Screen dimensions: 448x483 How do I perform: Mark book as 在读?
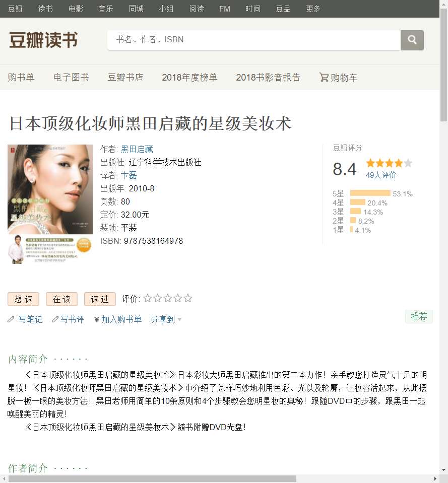coord(61,299)
